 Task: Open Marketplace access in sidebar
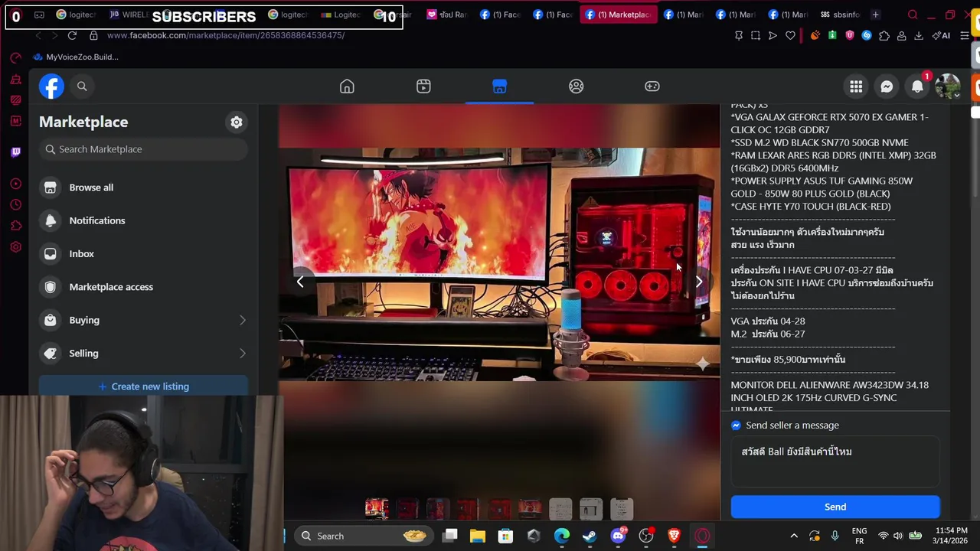point(143,287)
